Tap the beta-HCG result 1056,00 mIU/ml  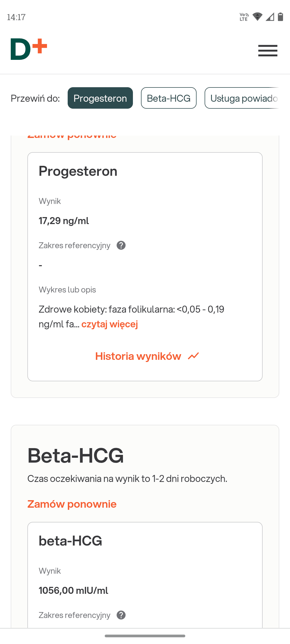coord(73,590)
